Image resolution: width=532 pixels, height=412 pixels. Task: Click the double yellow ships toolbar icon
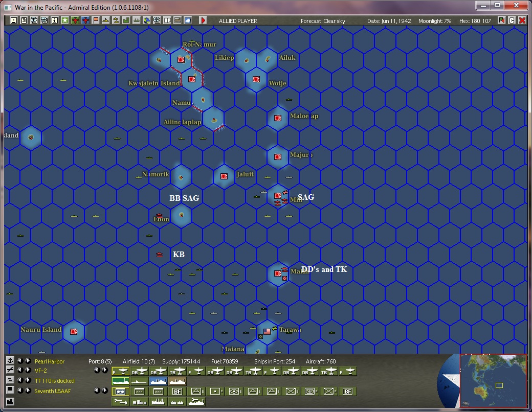pyautogui.click(x=116, y=20)
